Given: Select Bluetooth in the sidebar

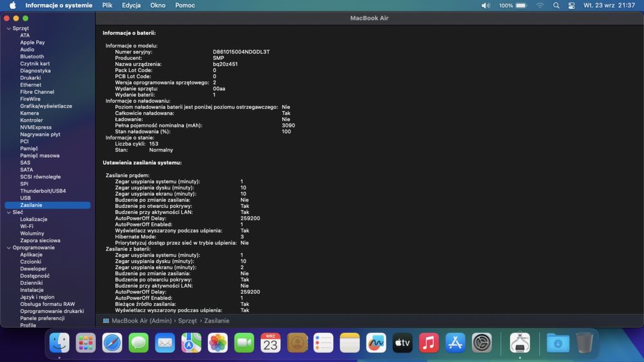Looking at the screenshot, I should pyautogui.click(x=32, y=56).
